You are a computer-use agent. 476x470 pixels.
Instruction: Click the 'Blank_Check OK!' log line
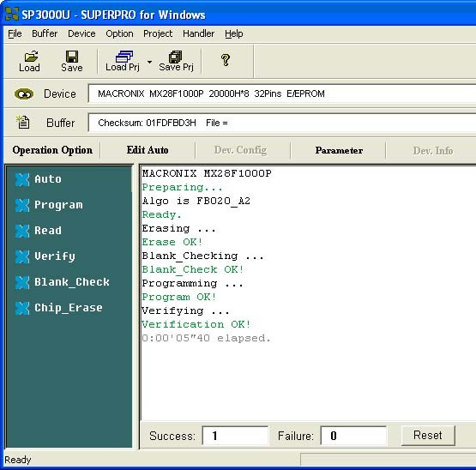tap(193, 269)
